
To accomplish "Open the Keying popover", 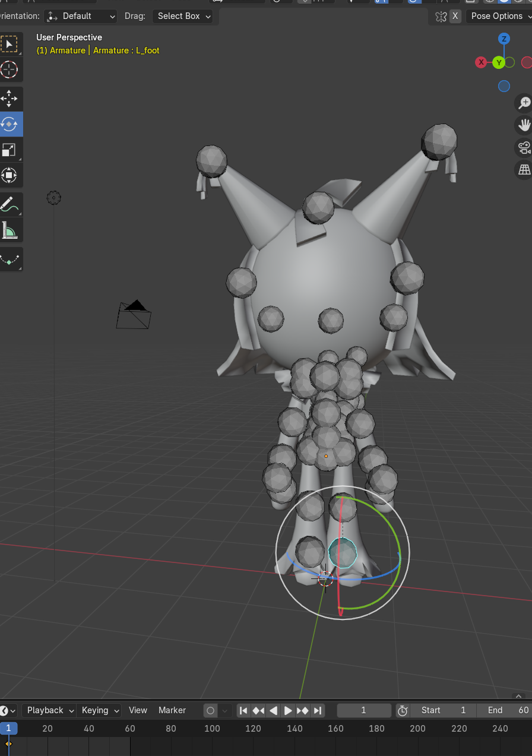I will pos(99,710).
